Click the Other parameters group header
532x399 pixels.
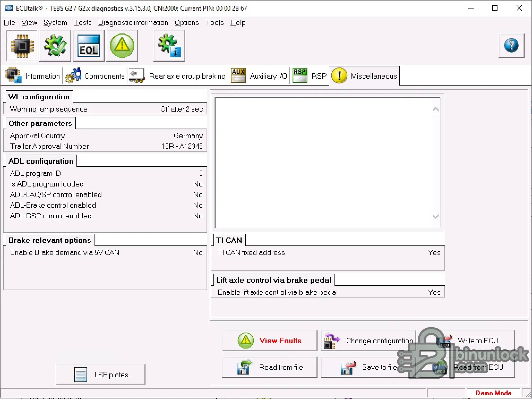pos(40,123)
